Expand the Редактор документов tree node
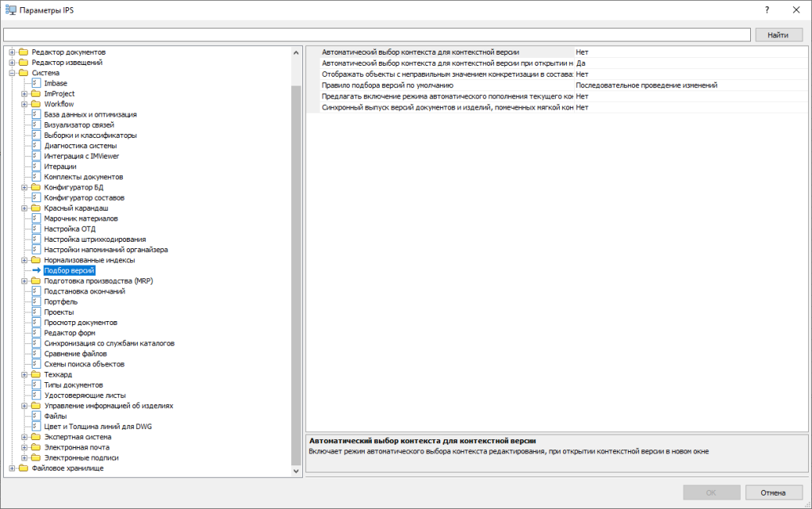812x509 pixels. pos(12,52)
